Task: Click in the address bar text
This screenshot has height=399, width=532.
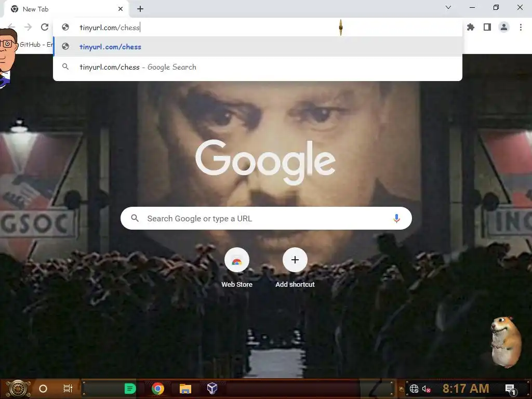Action: [x=110, y=28]
